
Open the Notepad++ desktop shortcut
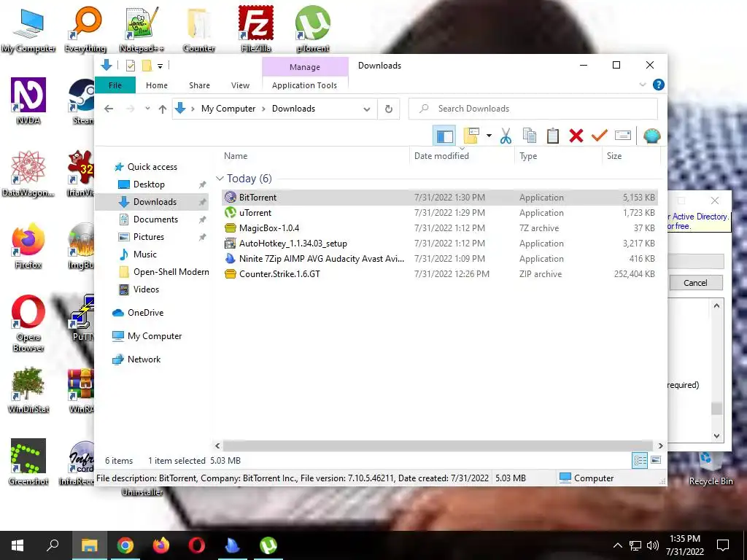click(x=142, y=28)
